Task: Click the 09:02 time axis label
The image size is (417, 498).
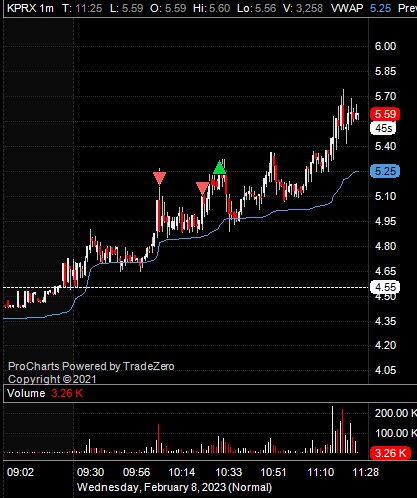Action: click(x=20, y=472)
